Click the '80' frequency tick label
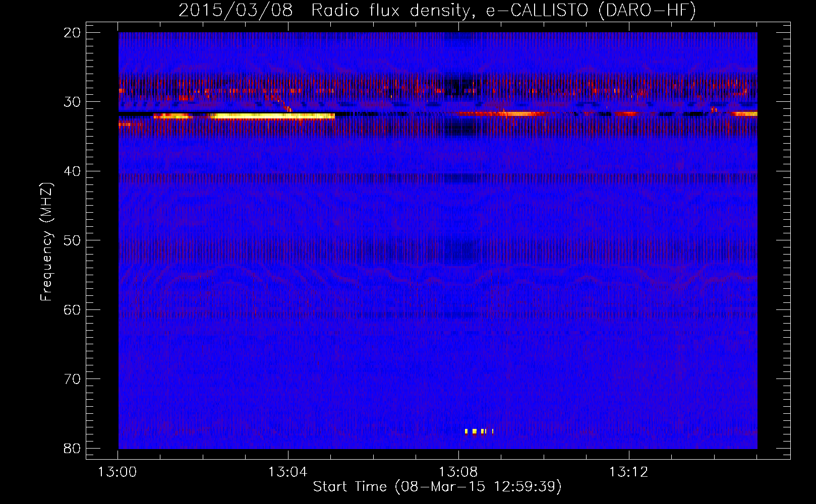The width and height of the screenshot is (816, 504). 73,449
